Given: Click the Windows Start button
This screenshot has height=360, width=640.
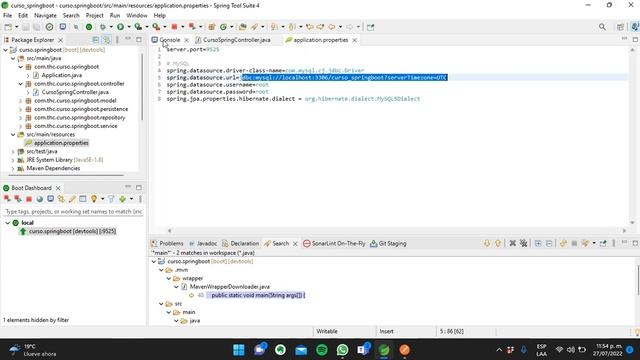Looking at the screenshot, I should coord(238,350).
